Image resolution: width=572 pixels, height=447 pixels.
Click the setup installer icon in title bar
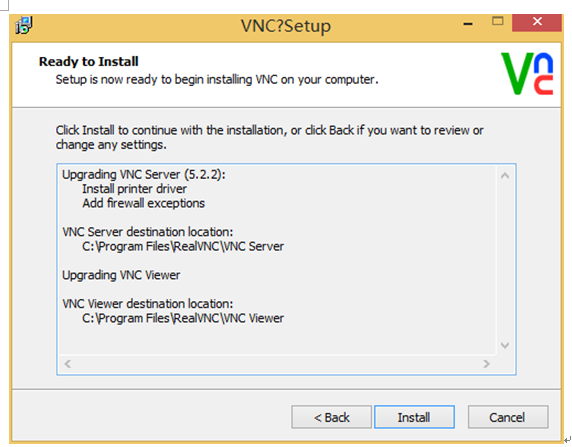pos(24,26)
